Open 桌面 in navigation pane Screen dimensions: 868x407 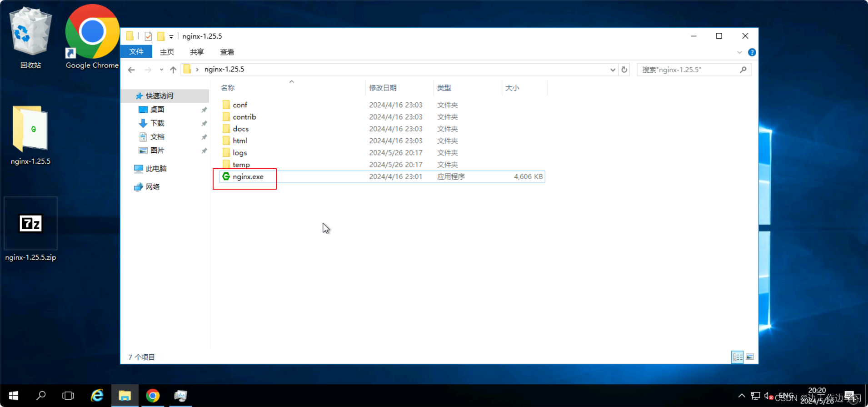[x=157, y=110]
